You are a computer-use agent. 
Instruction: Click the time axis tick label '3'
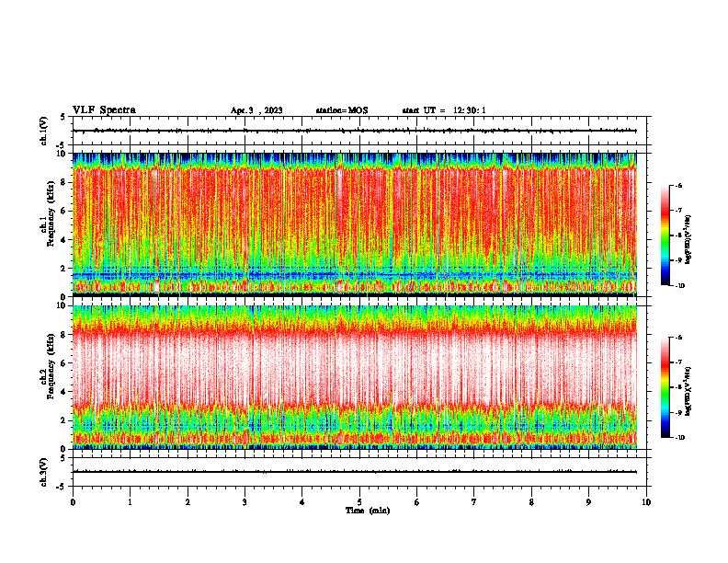(x=245, y=502)
